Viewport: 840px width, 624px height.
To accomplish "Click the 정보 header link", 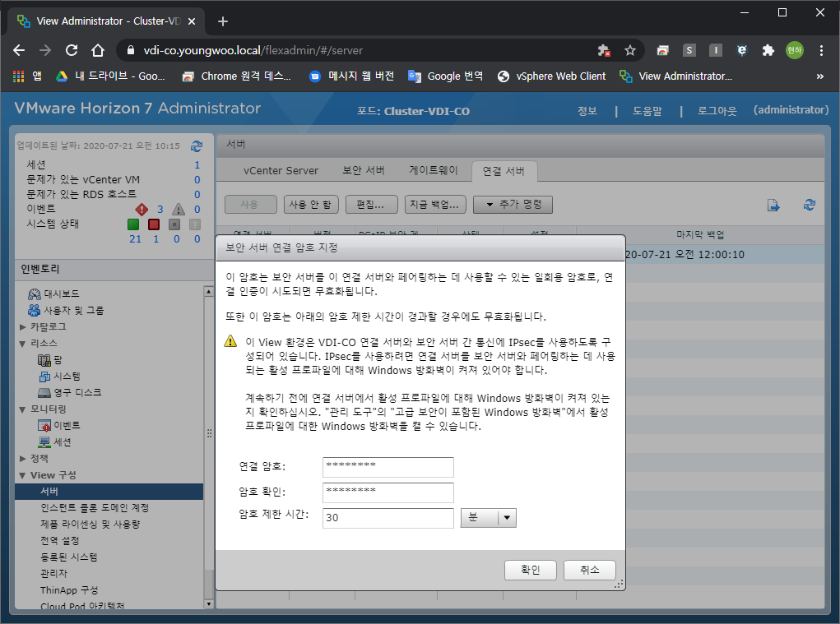I will (x=587, y=111).
